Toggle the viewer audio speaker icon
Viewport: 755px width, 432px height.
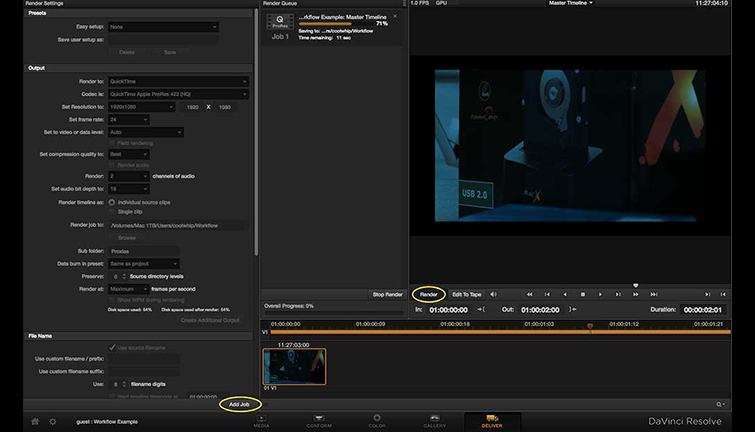(492, 294)
